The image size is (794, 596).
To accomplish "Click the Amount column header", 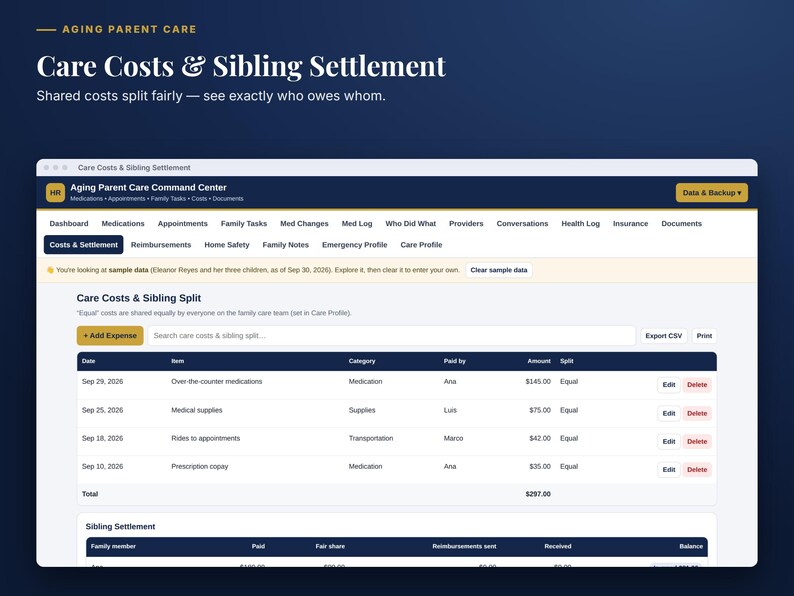I will (539, 361).
